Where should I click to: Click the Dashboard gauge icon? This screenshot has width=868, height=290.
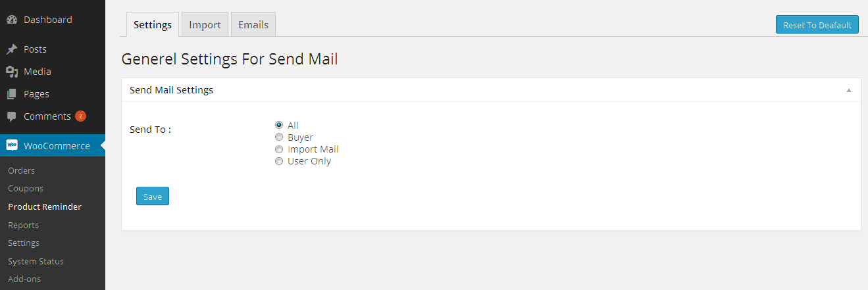[12, 20]
